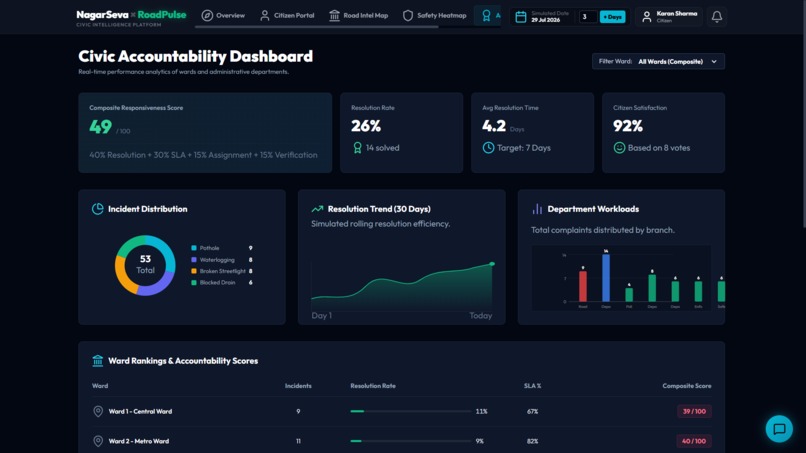The height and width of the screenshot is (453, 806).
Task: Click the Civic Accountability Dashboard heading
Action: [x=195, y=56]
